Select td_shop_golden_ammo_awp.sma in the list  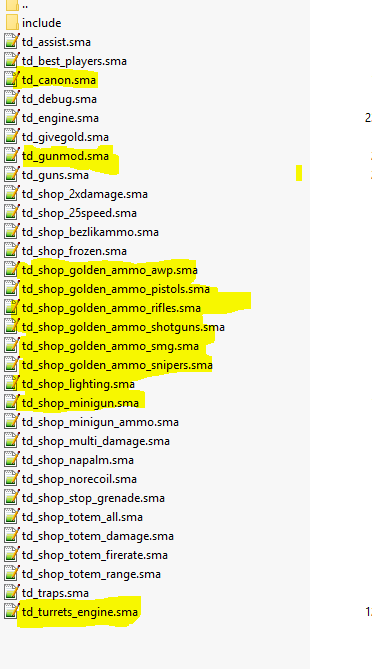click(110, 270)
